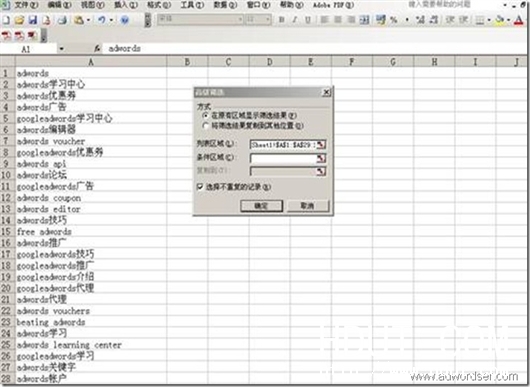
Task: Toggle Italic formatting button
Action: [294, 20]
